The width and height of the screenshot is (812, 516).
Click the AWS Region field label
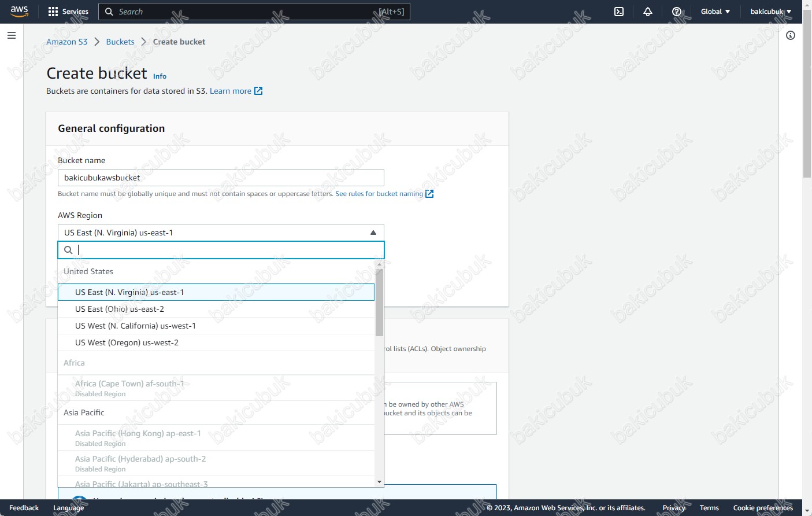(x=80, y=215)
